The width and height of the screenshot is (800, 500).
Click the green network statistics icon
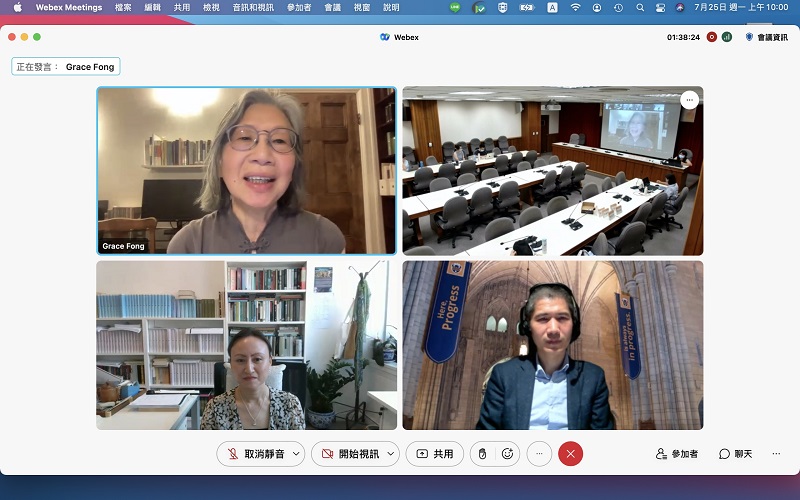[x=726, y=37]
